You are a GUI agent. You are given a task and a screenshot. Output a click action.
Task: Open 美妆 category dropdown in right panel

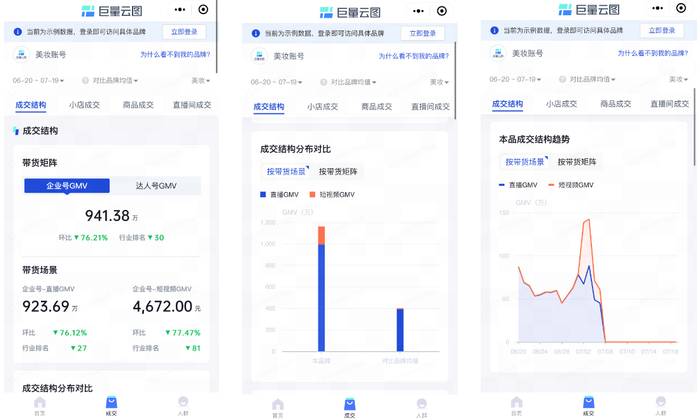coord(678,79)
